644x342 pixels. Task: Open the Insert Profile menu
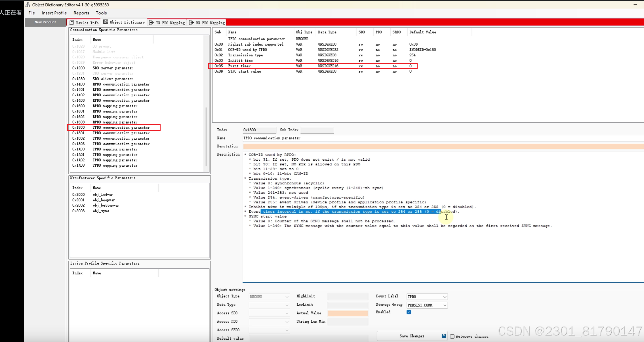tap(54, 13)
